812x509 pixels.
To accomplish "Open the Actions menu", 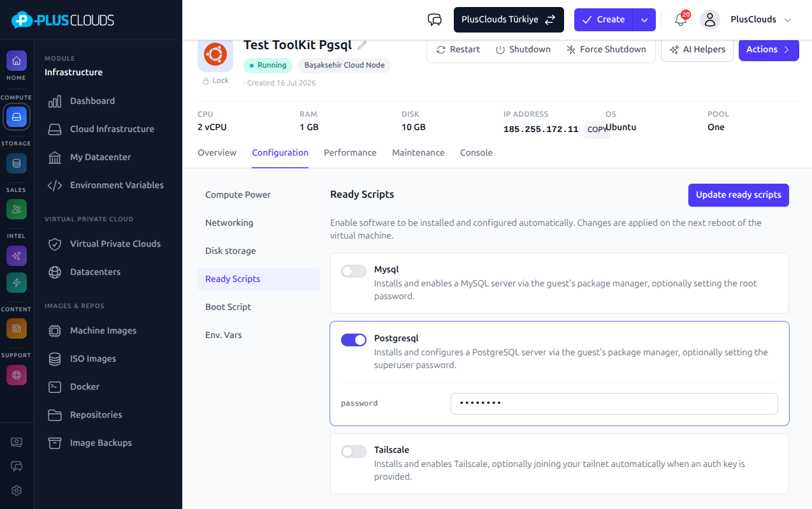I will (x=769, y=49).
